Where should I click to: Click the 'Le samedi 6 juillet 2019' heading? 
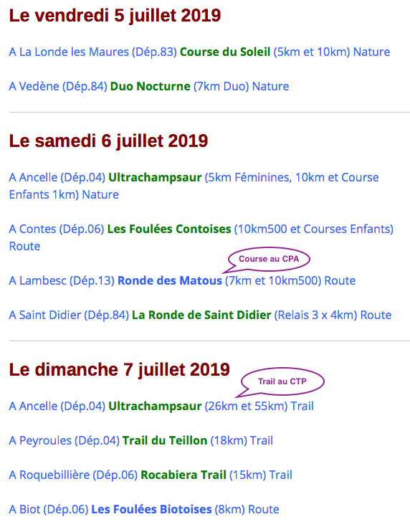(108, 141)
